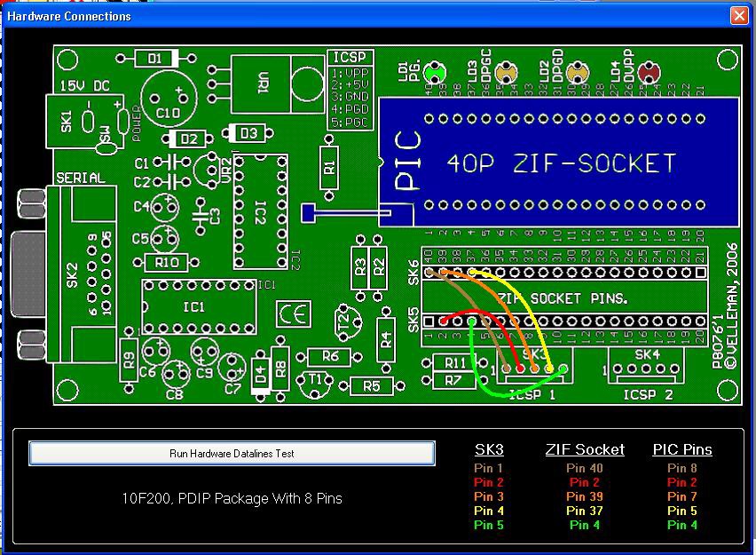The height and width of the screenshot is (555, 756).
Task: Click the PIC Pins column heading
Action: (682, 449)
